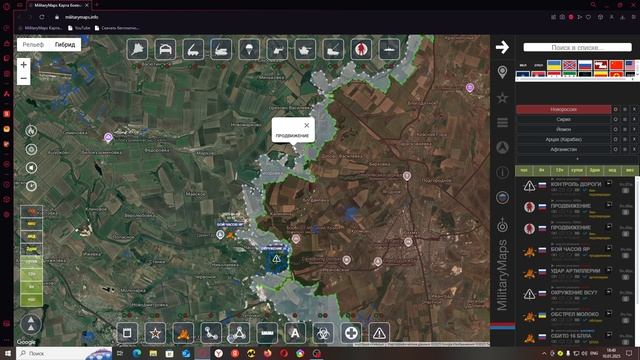Select the Russia flag filter

click(585, 65)
